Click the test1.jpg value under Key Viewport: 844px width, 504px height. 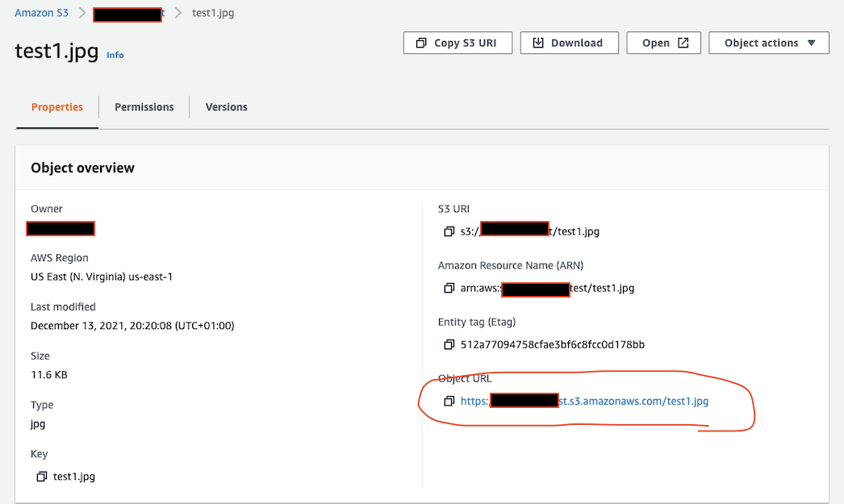click(74, 477)
